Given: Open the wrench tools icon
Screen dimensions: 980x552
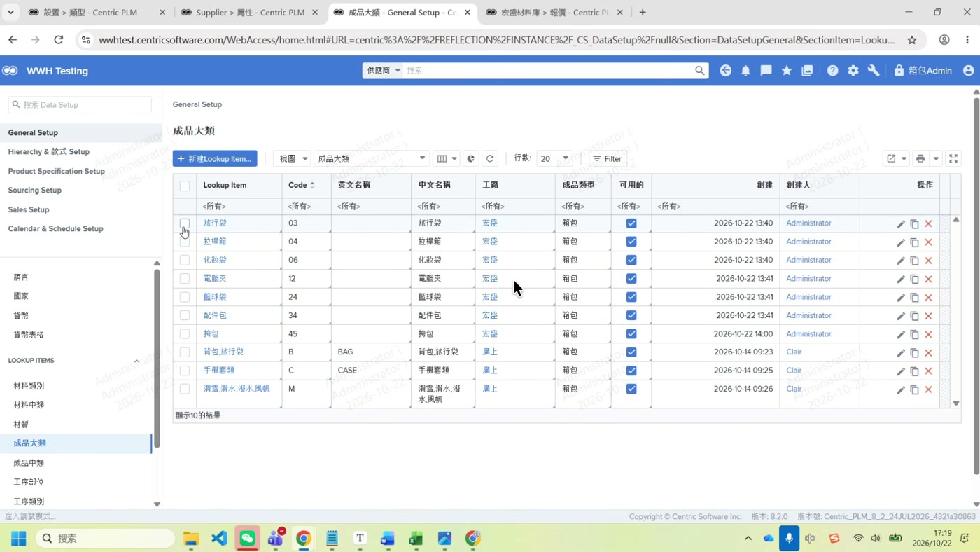Looking at the screenshot, I should (874, 71).
